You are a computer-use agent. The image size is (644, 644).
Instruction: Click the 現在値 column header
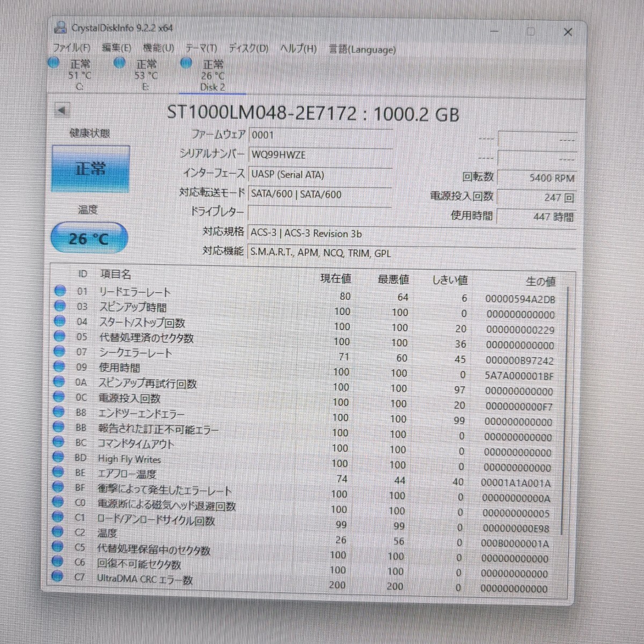click(x=335, y=278)
